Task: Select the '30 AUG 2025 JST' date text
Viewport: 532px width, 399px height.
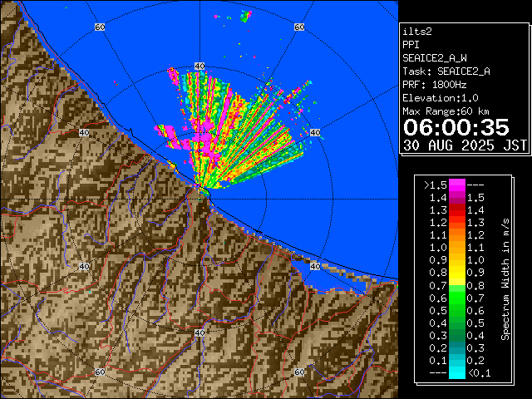Action: click(465, 145)
